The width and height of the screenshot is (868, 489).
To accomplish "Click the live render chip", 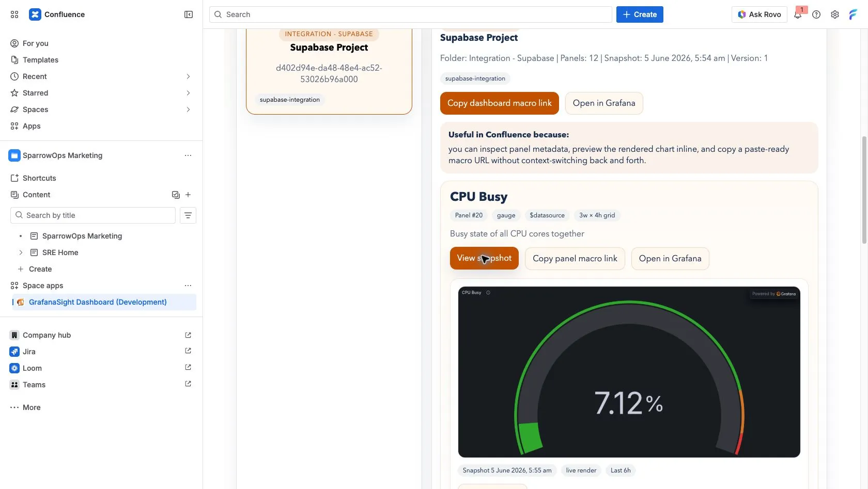I will tap(581, 470).
